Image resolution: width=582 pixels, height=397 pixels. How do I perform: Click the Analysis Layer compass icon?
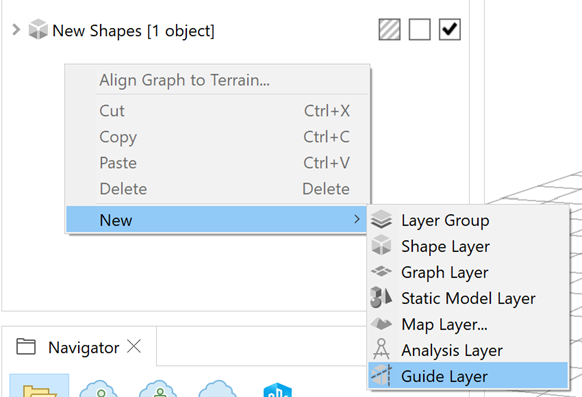click(x=381, y=349)
